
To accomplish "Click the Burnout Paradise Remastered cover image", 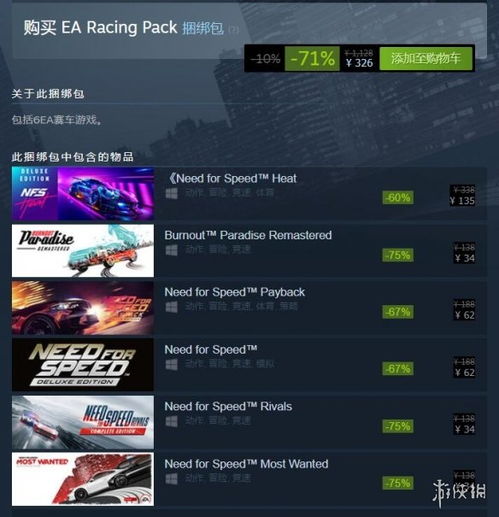I will [x=83, y=251].
